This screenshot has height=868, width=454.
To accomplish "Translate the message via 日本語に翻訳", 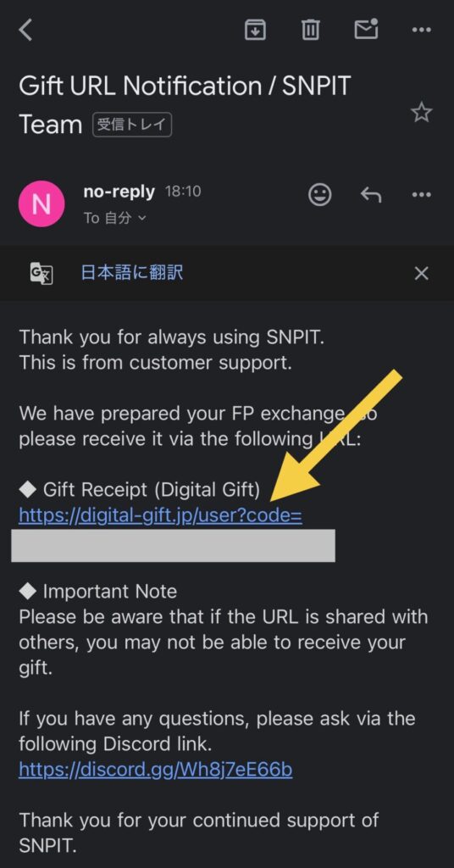I will [x=131, y=272].
